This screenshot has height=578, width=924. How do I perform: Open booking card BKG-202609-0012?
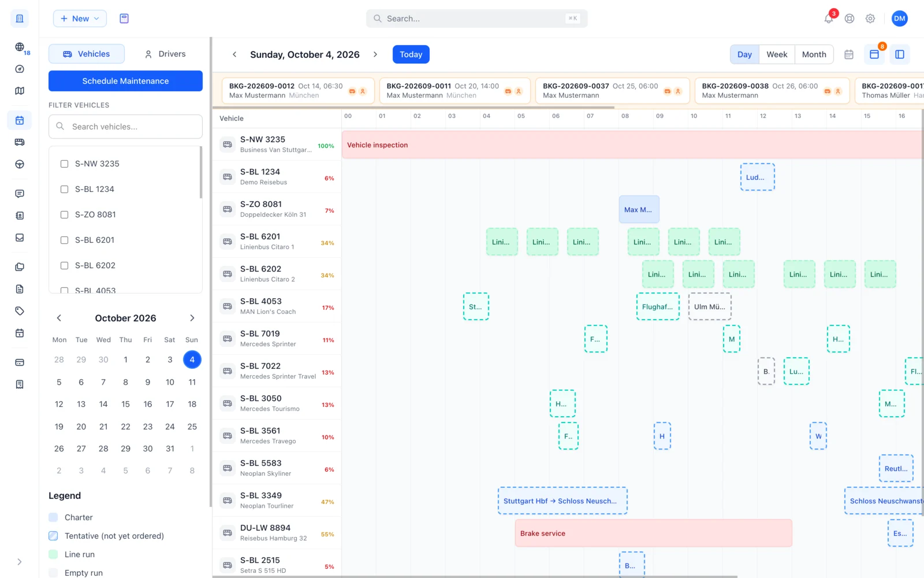pyautogui.click(x=298, y=91)
